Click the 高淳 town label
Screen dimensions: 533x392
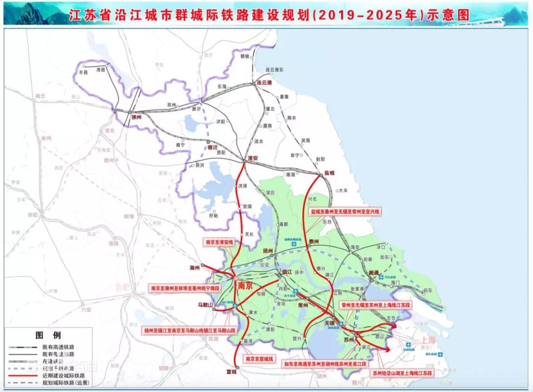pos(248,341)
